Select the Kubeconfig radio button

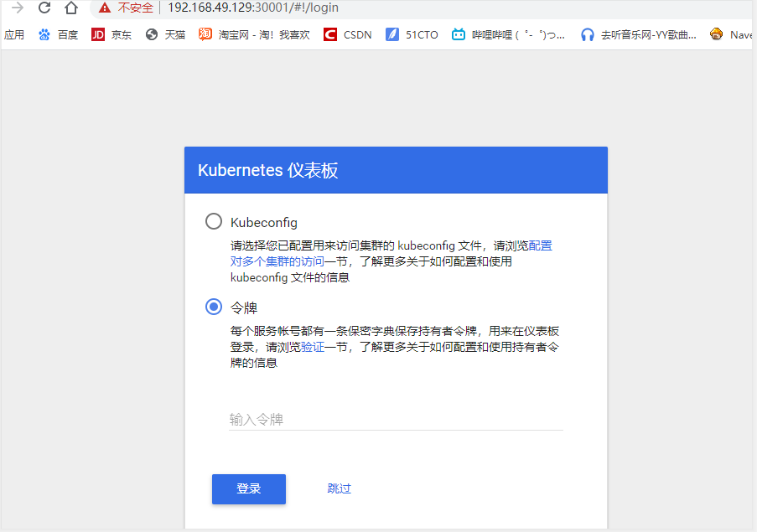(214, 221)
